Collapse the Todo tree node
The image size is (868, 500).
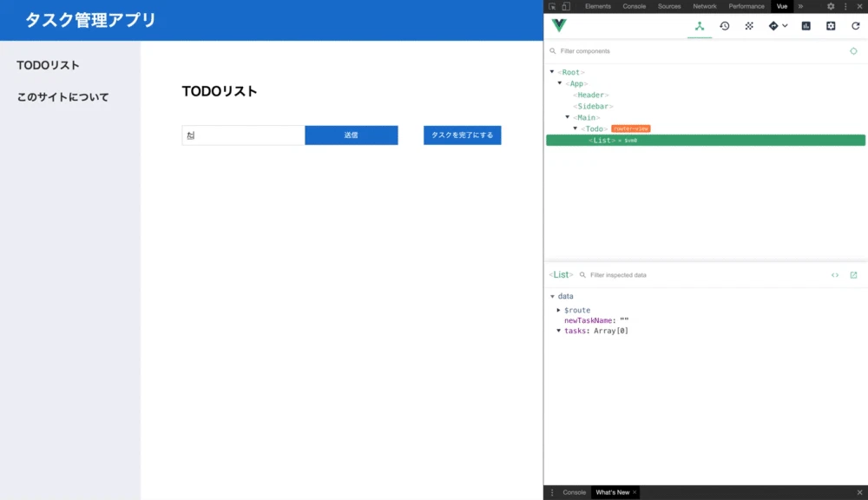tap(575, 128)
